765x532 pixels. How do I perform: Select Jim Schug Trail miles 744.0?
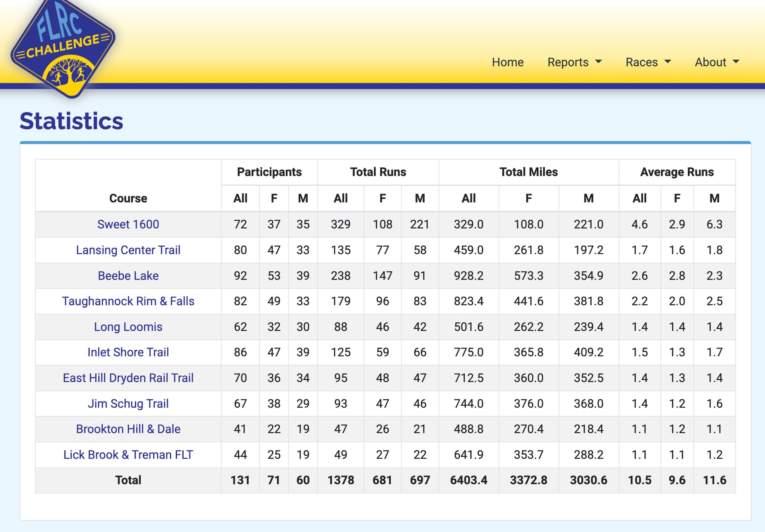(469, 403)
